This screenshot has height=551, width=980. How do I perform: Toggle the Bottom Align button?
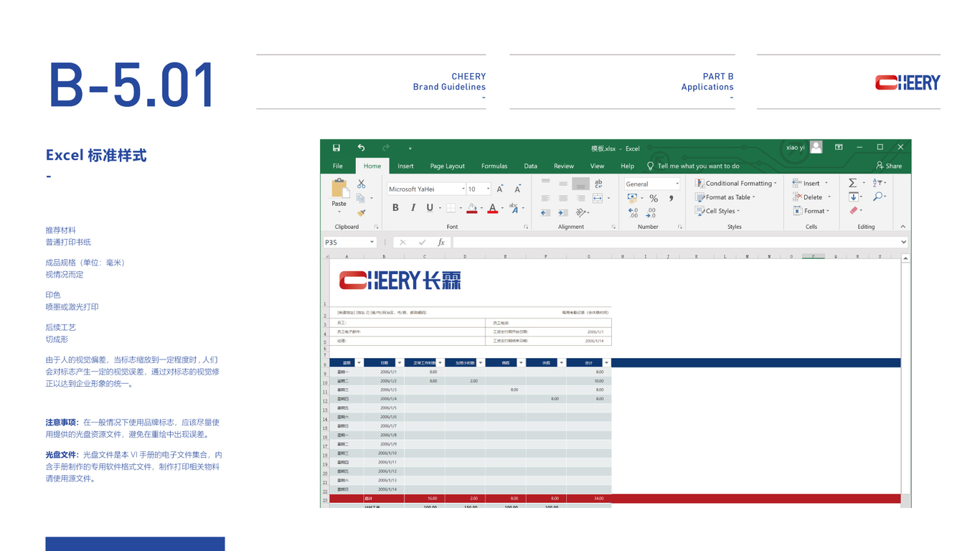coord(580,184)
